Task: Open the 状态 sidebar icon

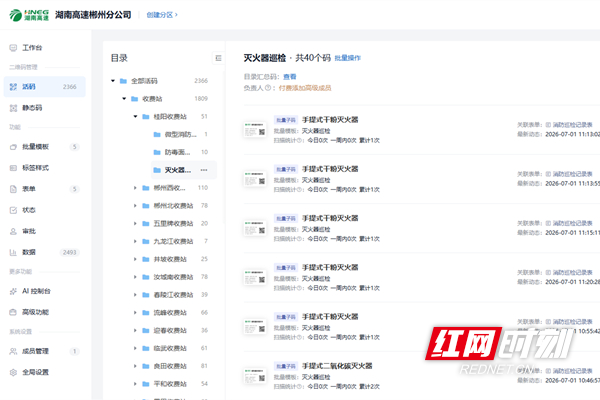Action: [x=13, y=210]
